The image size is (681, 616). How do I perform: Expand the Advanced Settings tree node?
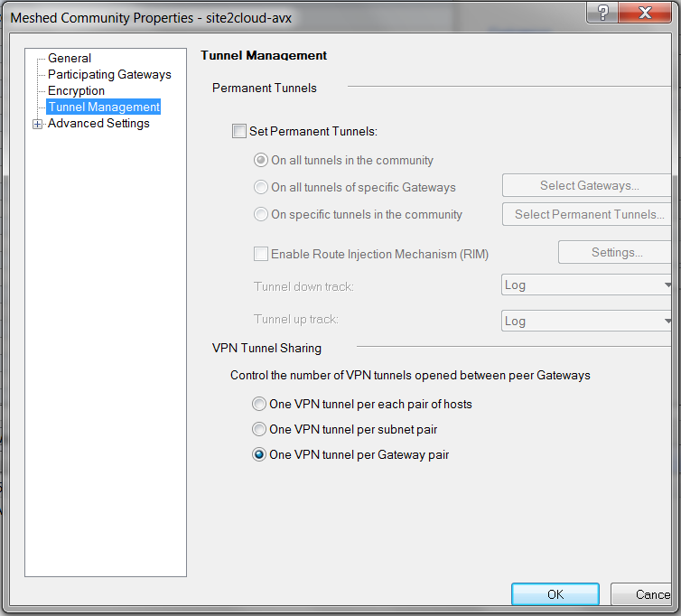click(x=37, y=124)
